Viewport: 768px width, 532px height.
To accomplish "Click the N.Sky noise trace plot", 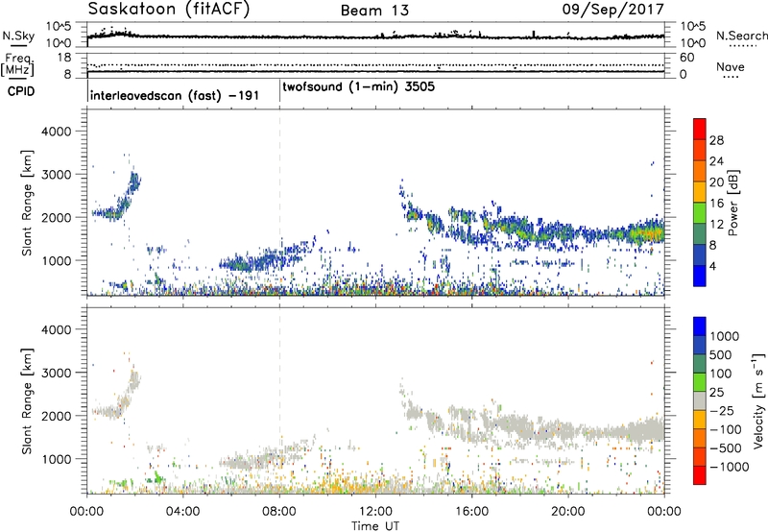I will [375, 35].
